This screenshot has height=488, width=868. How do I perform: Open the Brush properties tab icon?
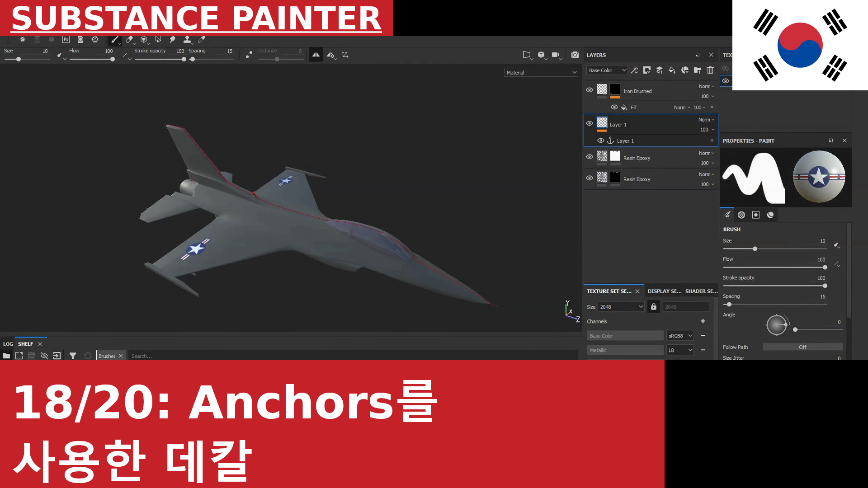(x=727, y=215)
